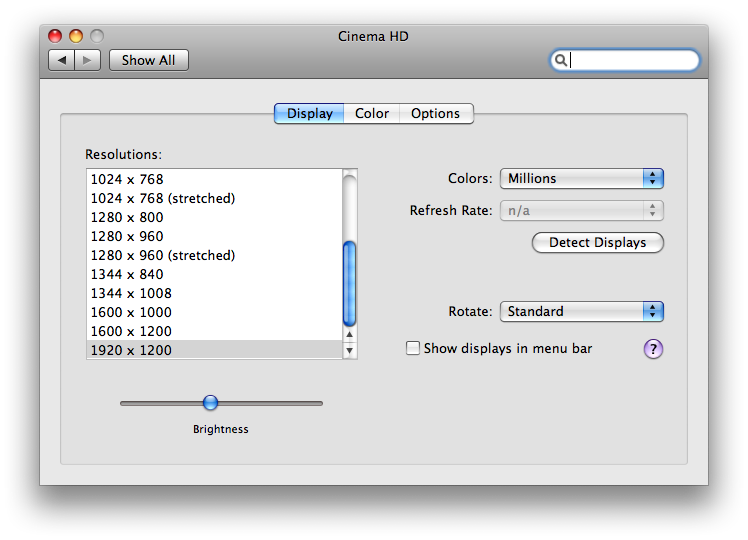Image resolution: width=748 pixels, height=540 pixels.
Task: Click the Show All button
Action: click(x=149, y=60)
